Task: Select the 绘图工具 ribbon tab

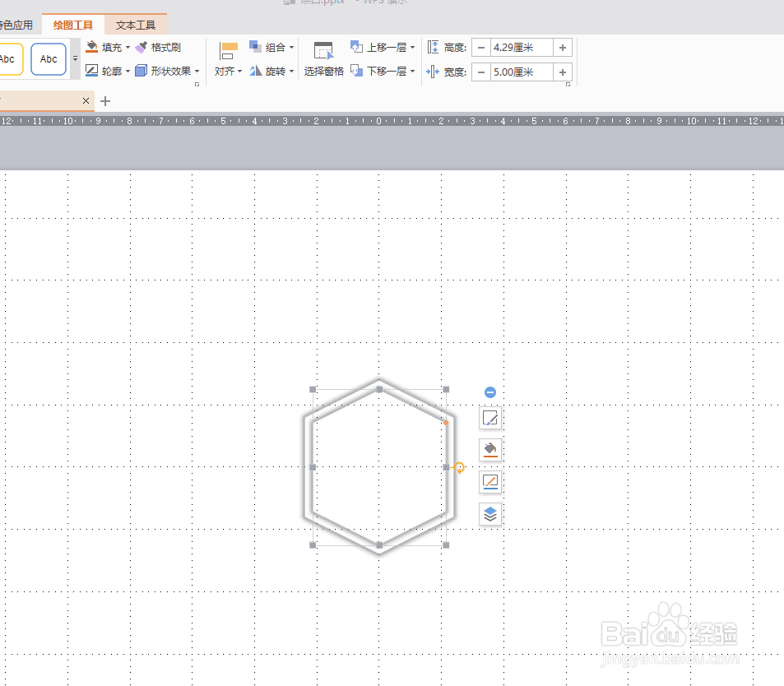Action: coord(73,24)
